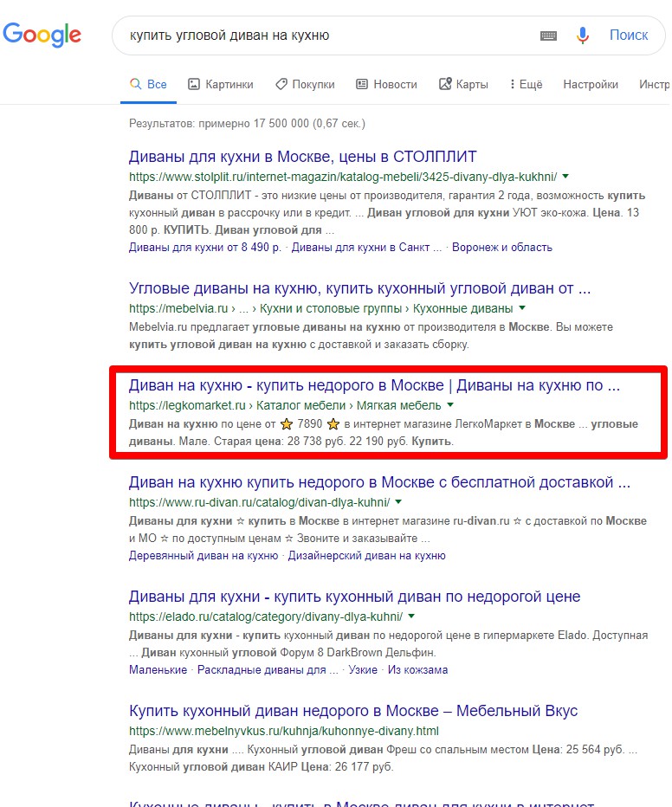Viewport: 672px width, 807px height.
Task: Open sitelink Раскладные диваны для
Action: 268,669
